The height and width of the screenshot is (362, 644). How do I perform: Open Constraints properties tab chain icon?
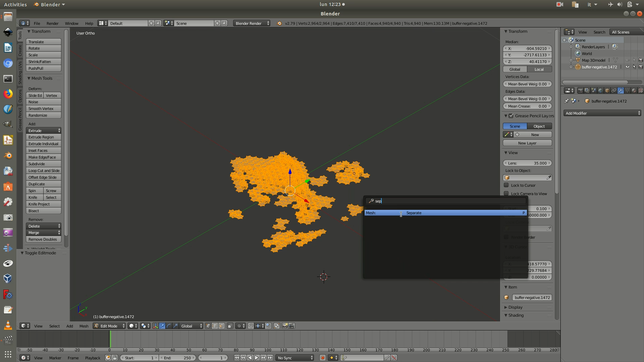click(x=614, y=90)
